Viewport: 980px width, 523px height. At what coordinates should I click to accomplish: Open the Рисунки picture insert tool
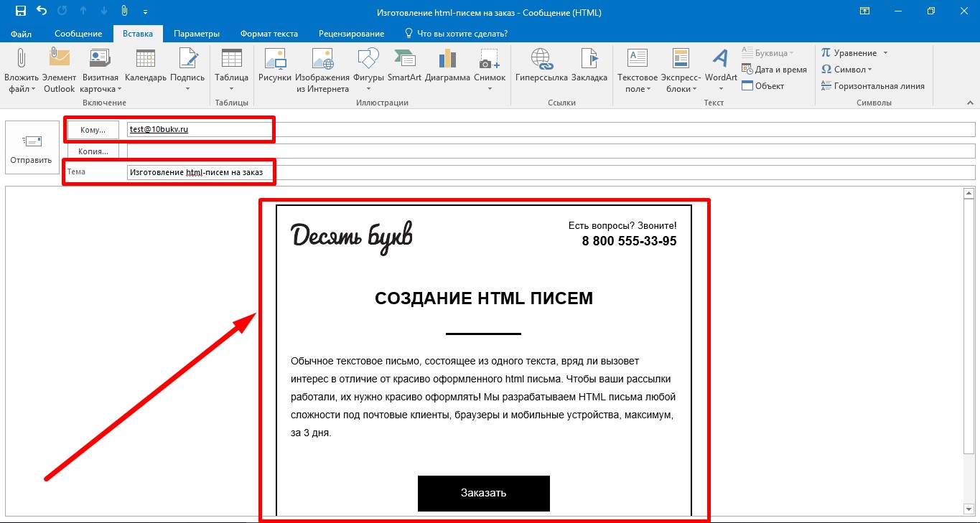(275, 66)
